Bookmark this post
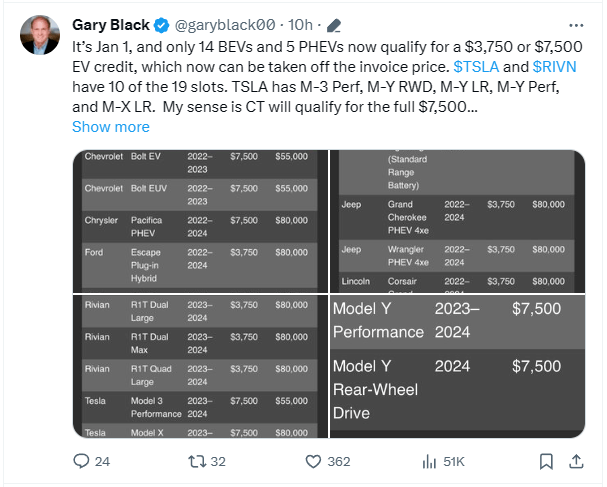The image size is (607, 487). pyautogui.click(x=545, y=461)
